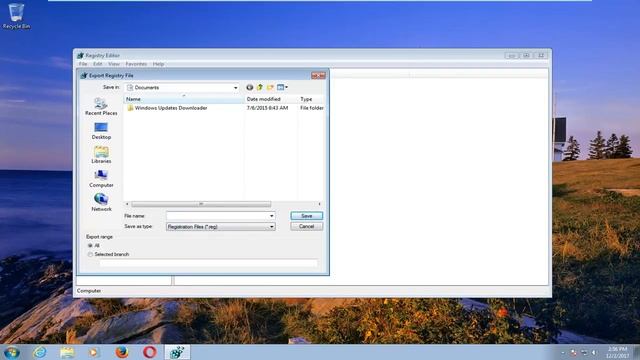Image resolution: width=640 pixels, height=360 pixels.
Task: Open the File menu in Registry Editor
Action: point(83,64)
